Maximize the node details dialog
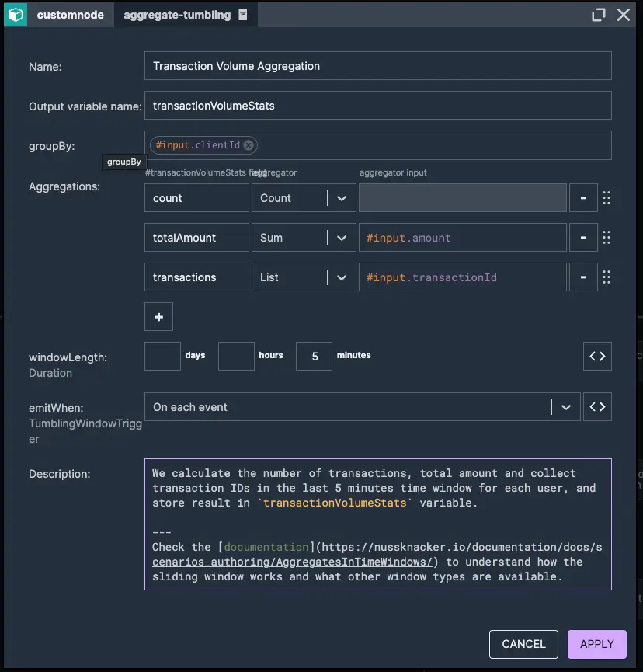The image size is (643, 672). pyautogui.click(x=599, y=15)
